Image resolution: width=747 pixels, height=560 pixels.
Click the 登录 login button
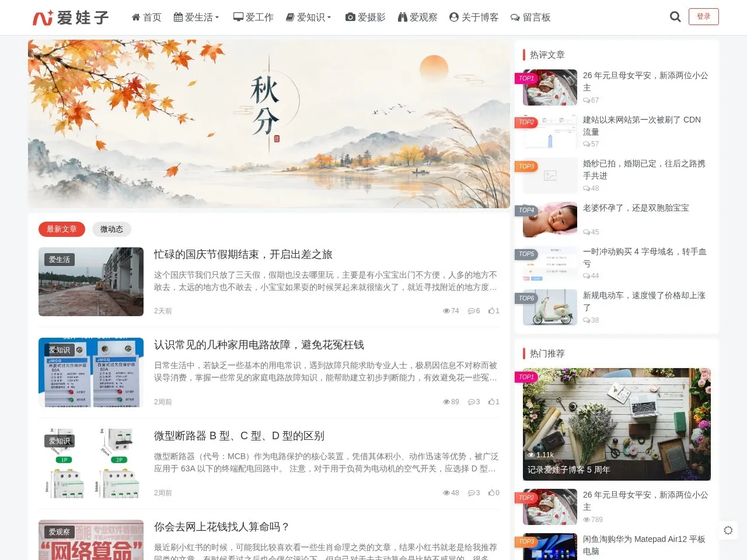(x=703, y=16)
